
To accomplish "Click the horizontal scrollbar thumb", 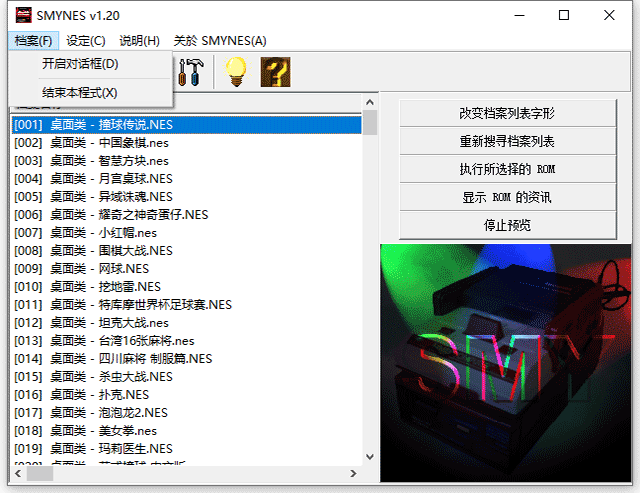I will click(40, 473).
